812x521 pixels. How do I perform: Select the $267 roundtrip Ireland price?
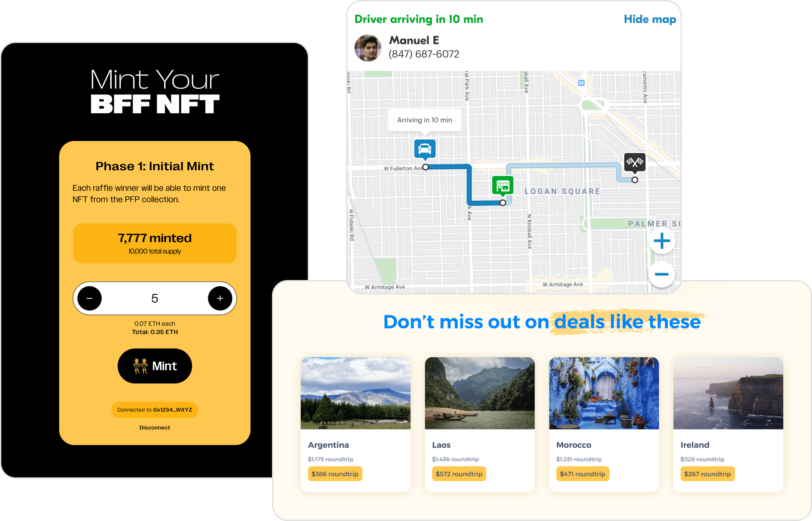pyautogui.click(x=708, y=474)
